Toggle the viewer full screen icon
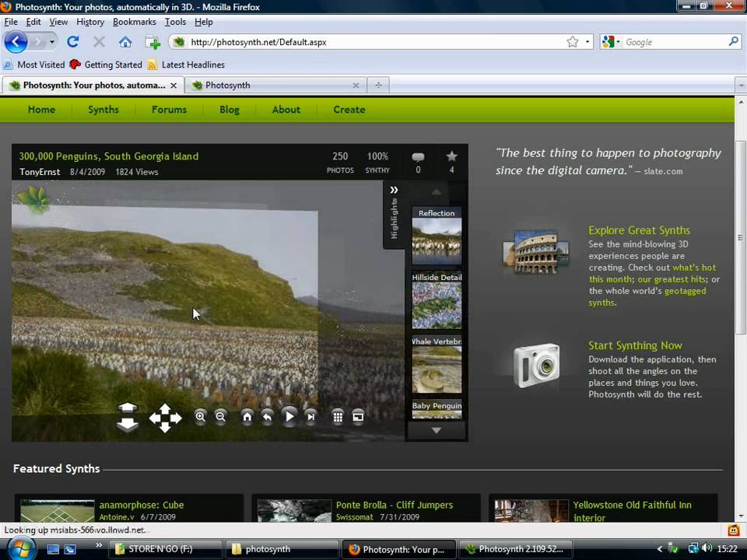Image resolution: width=747 pixels, height=560 pixels. pyautogui.click(x=358, y=417)
